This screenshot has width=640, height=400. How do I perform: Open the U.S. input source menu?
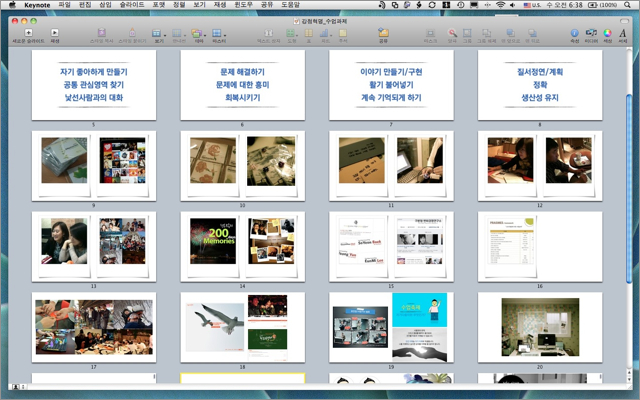coord(532,5)
